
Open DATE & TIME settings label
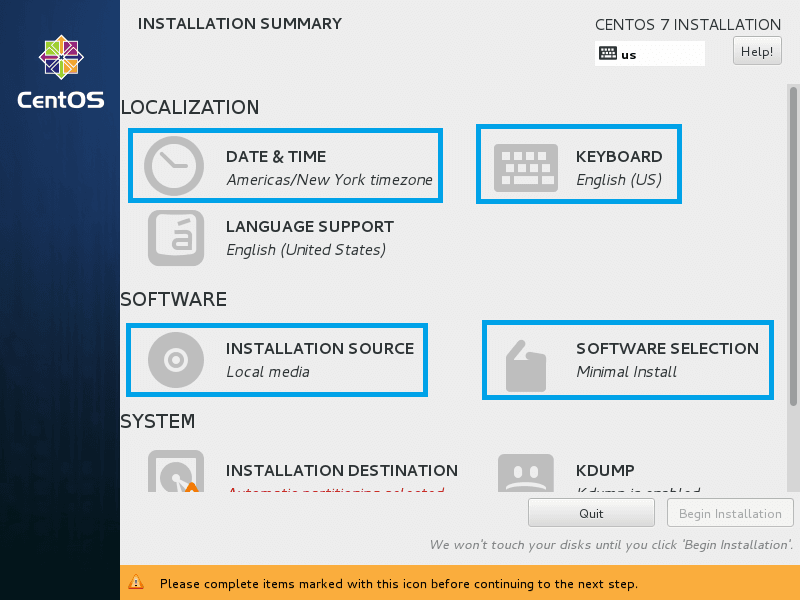[x=276, y=157]
